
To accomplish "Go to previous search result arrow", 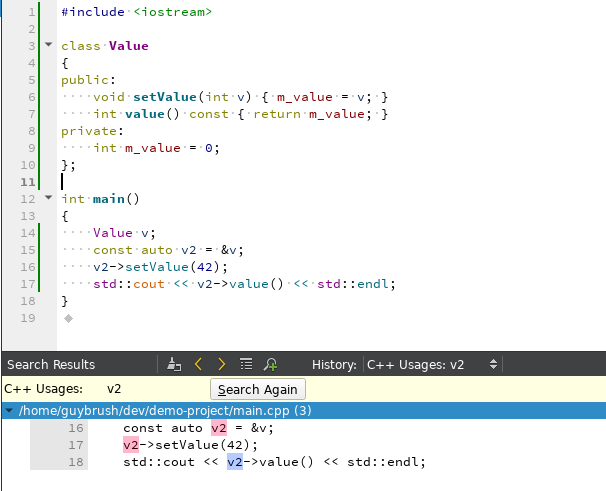I will pyautogui.click(x=198, y=365).
